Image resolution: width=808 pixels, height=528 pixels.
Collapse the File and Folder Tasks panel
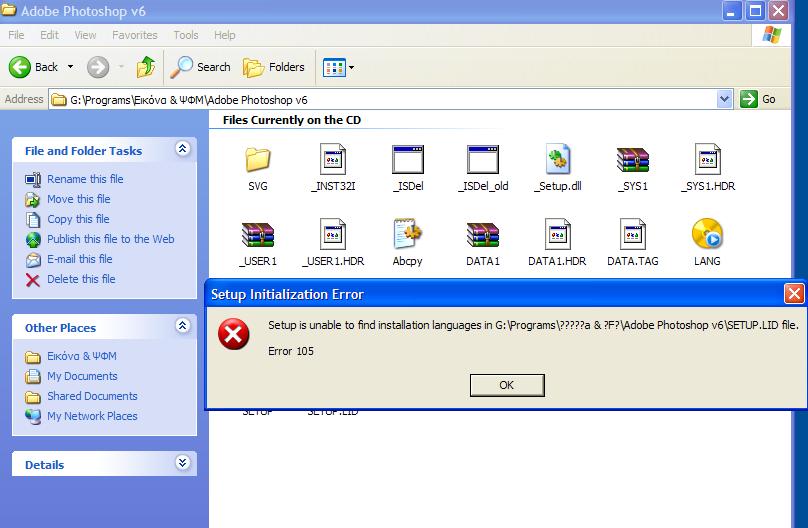(182, 149)
